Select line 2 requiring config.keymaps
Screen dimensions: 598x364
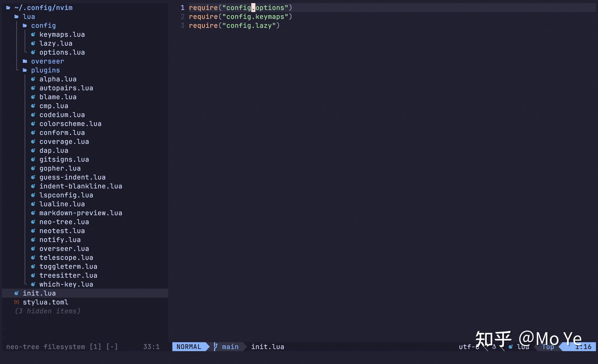(240, 16)
